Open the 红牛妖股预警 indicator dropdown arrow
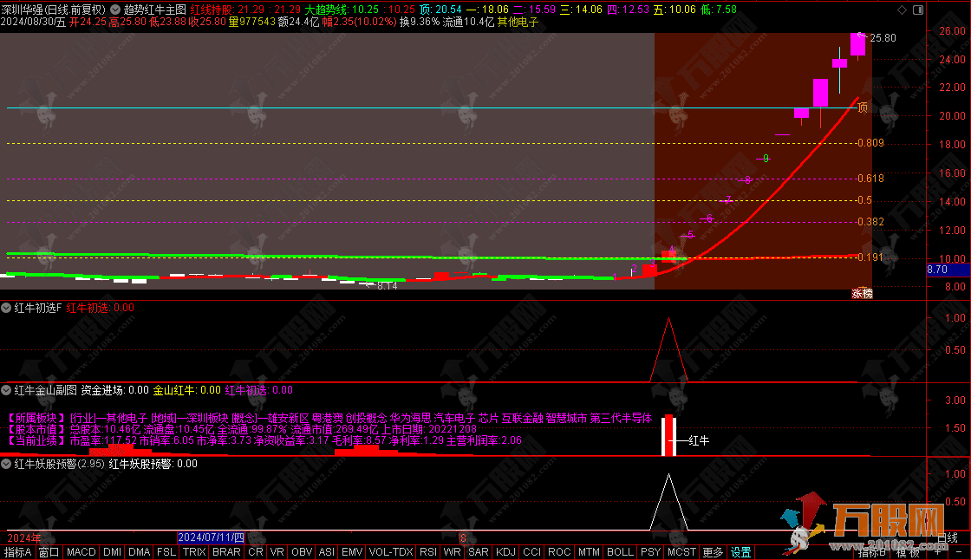The width and height of the screenshot is (971, 560). point(6,464)
